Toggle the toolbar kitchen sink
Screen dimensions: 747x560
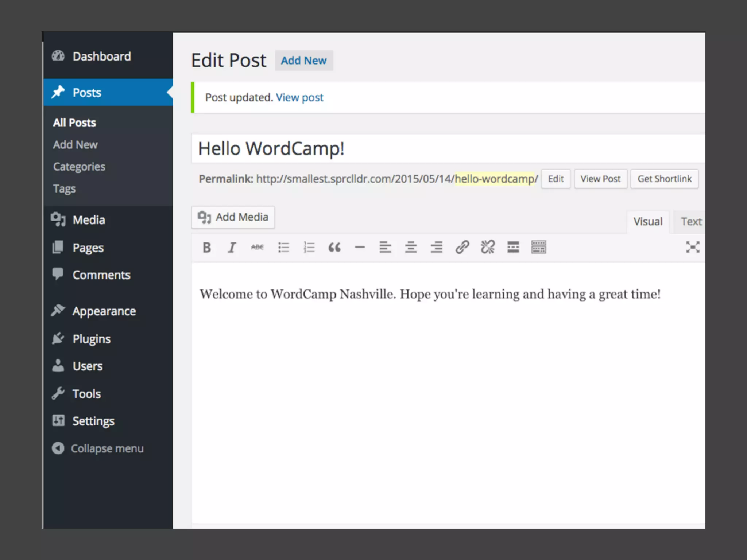point(538,248)
